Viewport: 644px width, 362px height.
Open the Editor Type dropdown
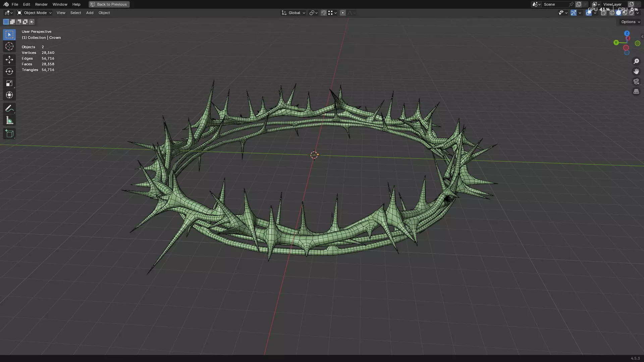pos(8,13)
